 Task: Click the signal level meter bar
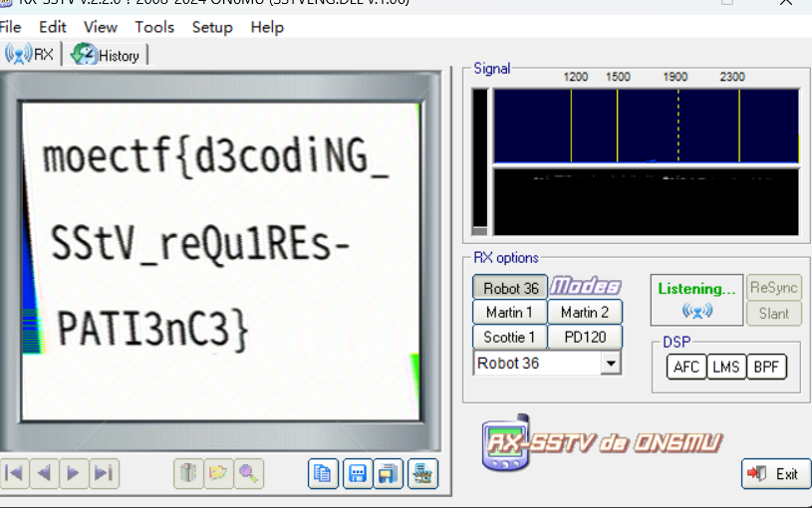coord(480,162)
